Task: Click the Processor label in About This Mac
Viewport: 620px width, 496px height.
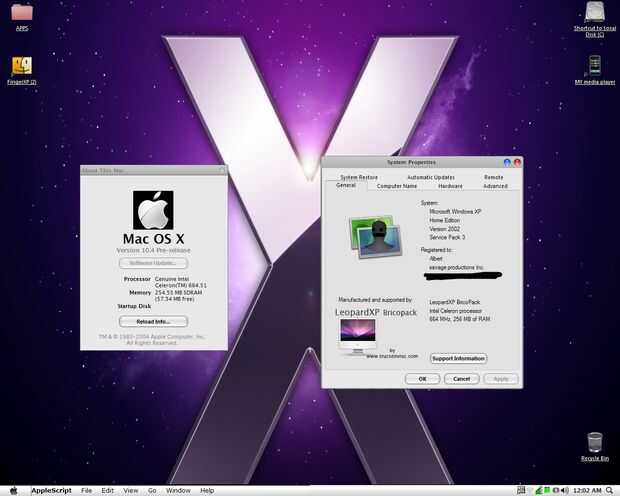Action: click(x=137, y=279)
